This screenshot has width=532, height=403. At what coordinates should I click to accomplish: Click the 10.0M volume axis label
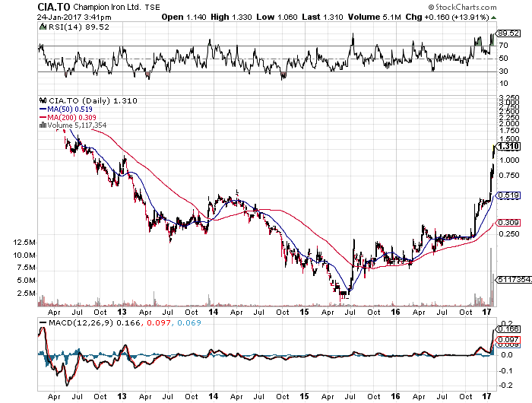24,255
